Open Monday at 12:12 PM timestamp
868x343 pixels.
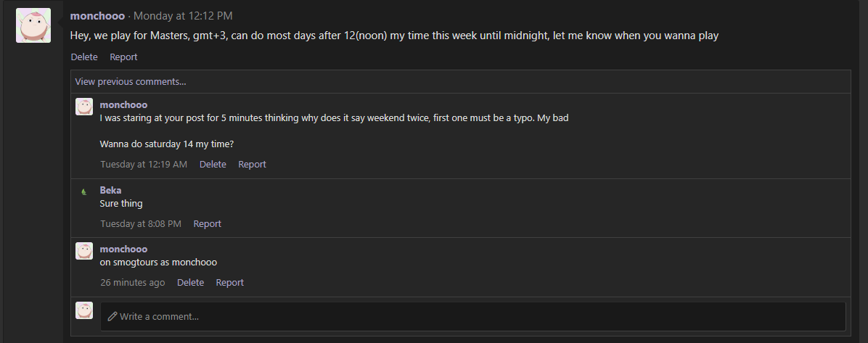(183, 16)
